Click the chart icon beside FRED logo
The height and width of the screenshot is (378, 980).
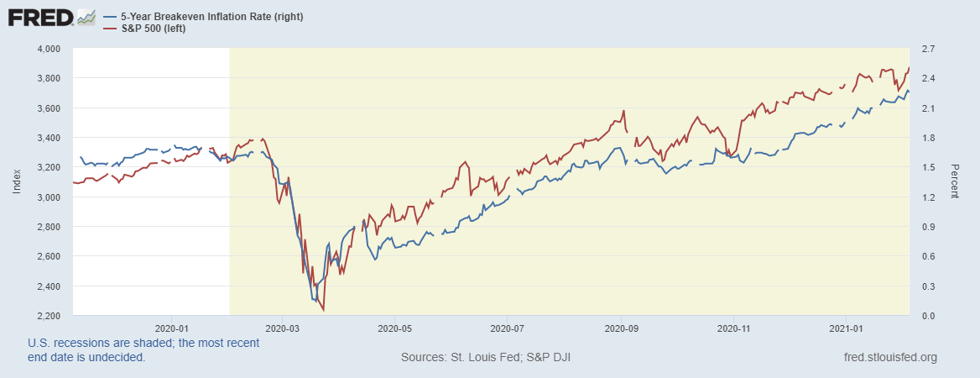86,17
